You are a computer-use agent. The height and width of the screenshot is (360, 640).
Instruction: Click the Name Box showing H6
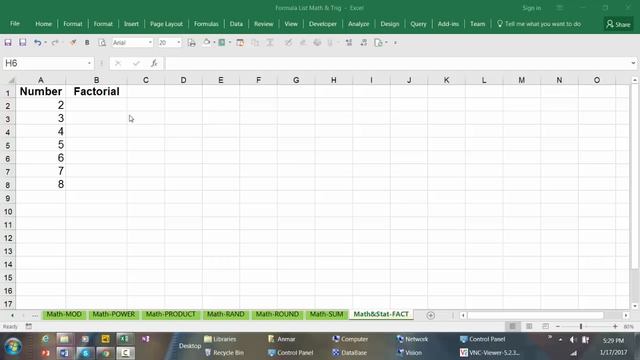tap(44, 63)
